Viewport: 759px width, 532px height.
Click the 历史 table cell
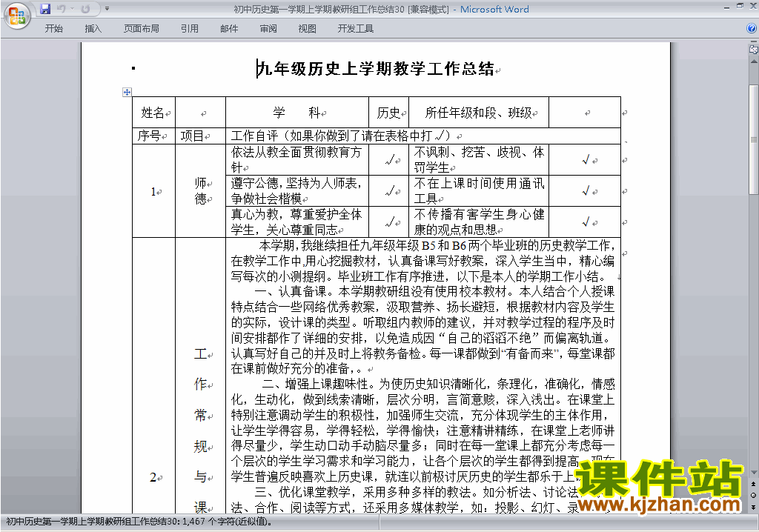388,113
